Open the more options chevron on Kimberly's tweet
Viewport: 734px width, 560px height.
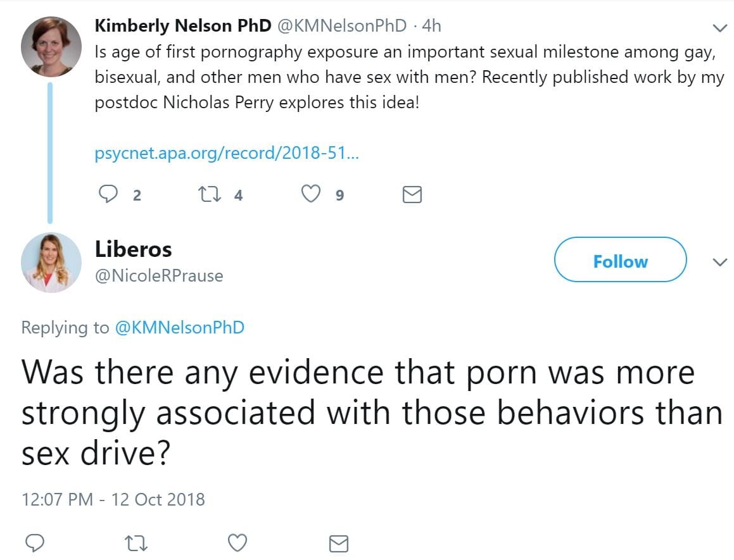pyautogui.click(x=719, y=28)
